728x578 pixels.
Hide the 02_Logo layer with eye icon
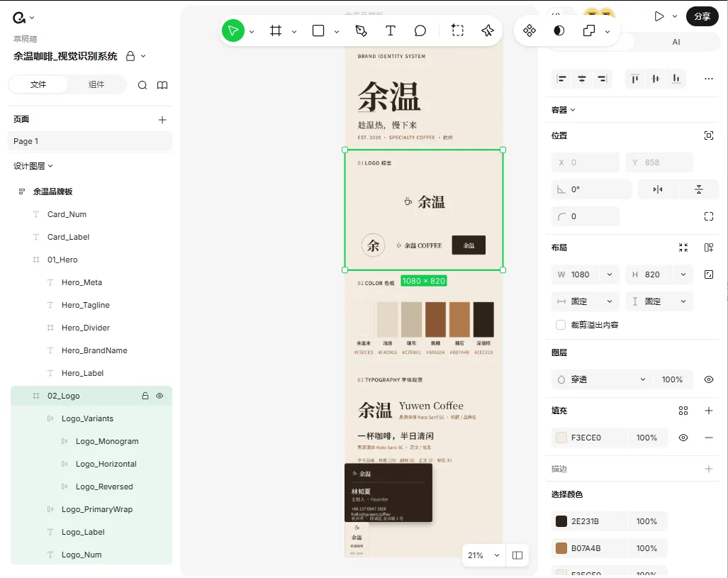pyautogui.click(x=159, y=396)
